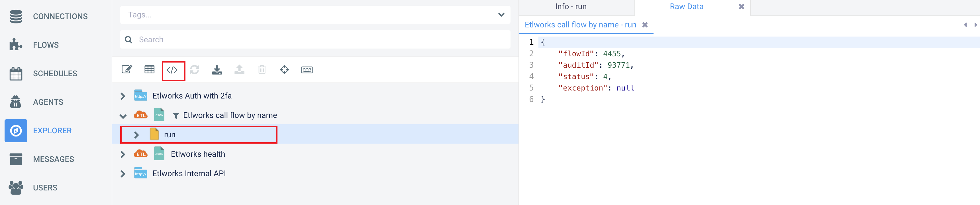Click the crosshair locate icon

point(284,70)
